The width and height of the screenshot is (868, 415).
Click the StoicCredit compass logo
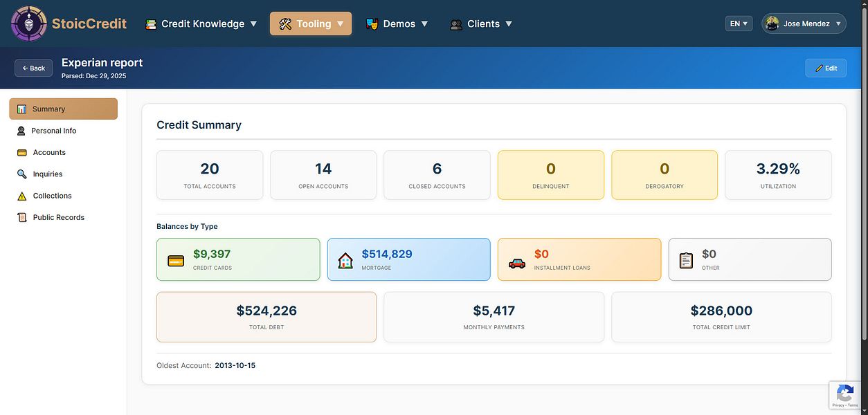[28, 23]
